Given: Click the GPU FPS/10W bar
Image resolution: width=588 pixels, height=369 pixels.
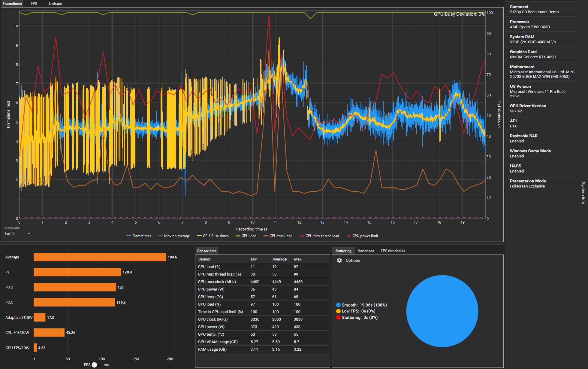Looking at the screenshot, I should (35, 348).
